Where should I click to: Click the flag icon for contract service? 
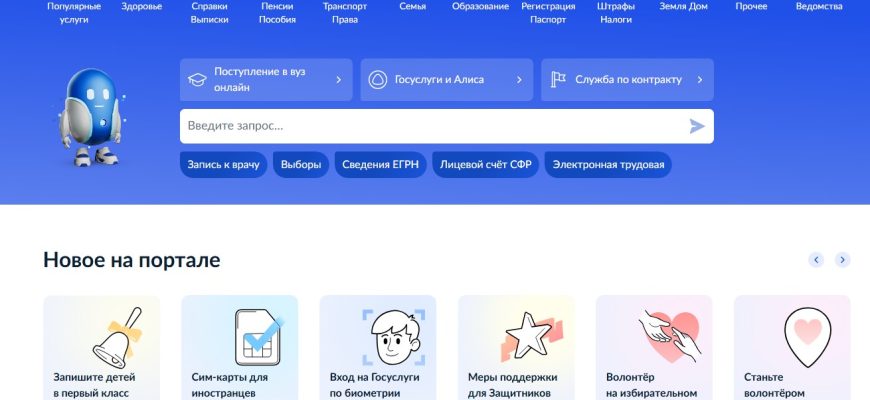click(558, 79)
